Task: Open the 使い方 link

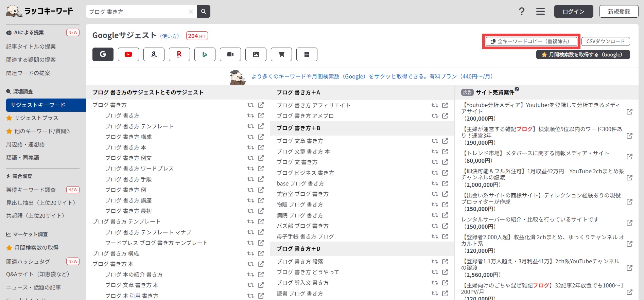Action: (170, 36)
